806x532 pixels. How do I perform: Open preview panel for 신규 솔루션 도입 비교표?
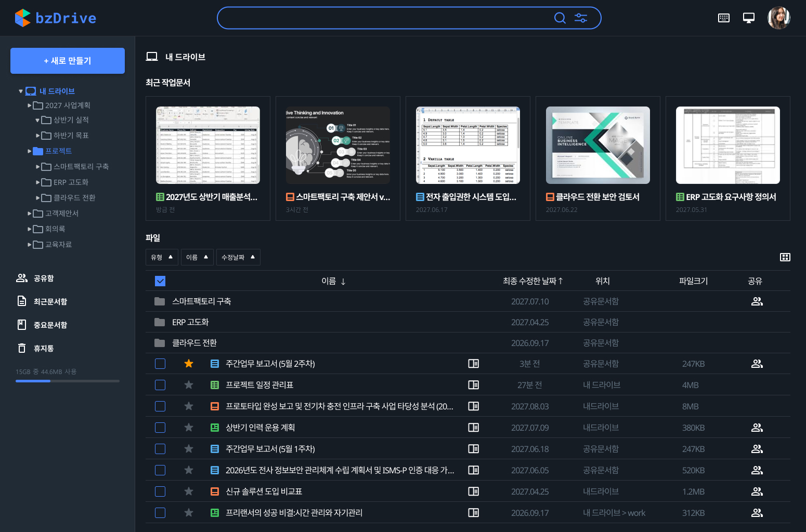[x=473, y=491]
